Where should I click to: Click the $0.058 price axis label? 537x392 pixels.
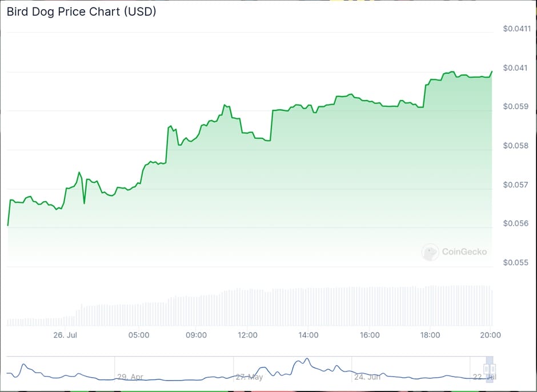pos(515,146)
